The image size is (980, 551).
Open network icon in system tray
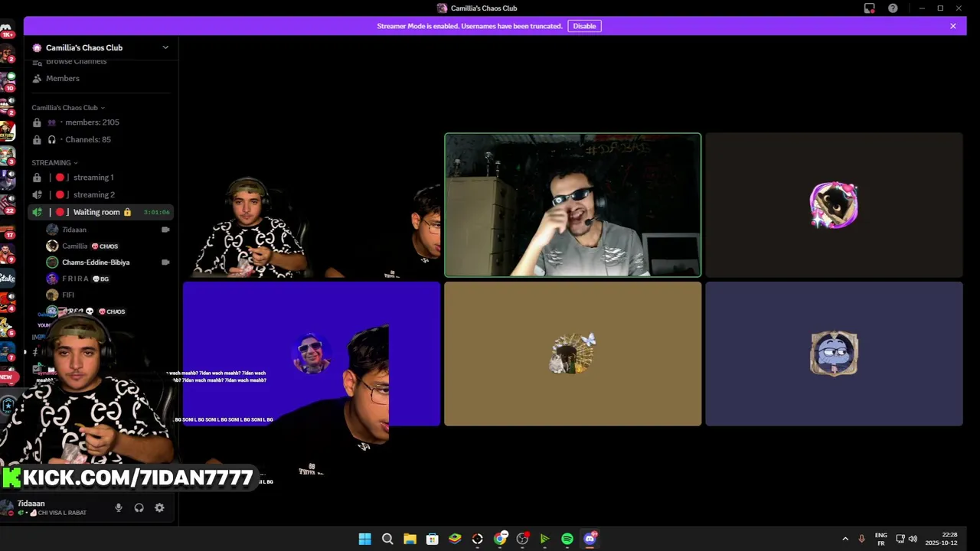(x=900, y=539)
